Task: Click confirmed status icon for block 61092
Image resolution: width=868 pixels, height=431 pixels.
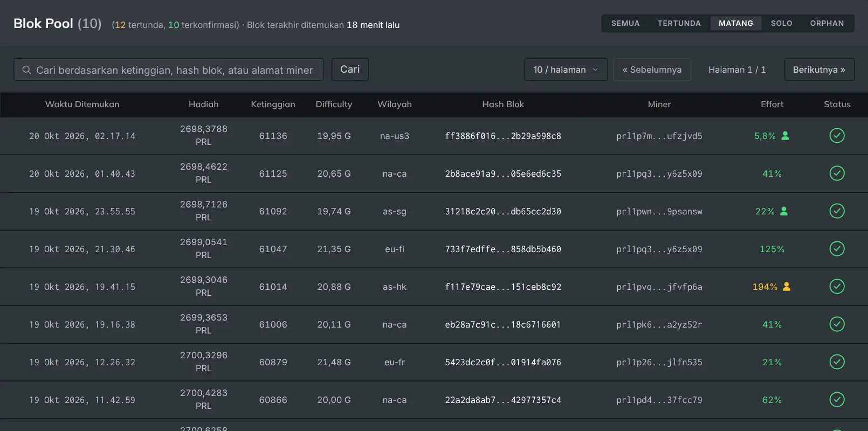Action: [x=837, y=211]
